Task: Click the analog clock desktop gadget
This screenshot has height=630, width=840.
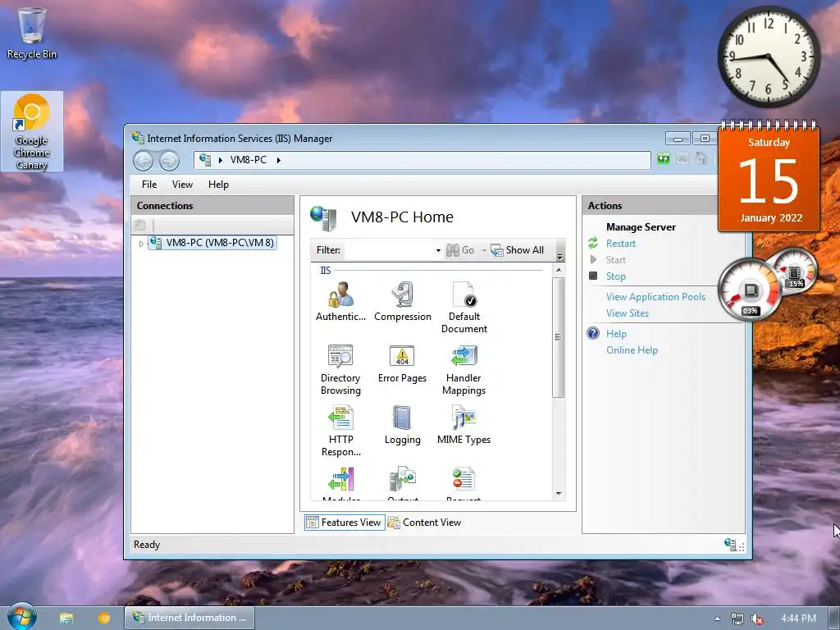Action: (x=768, y=57)
